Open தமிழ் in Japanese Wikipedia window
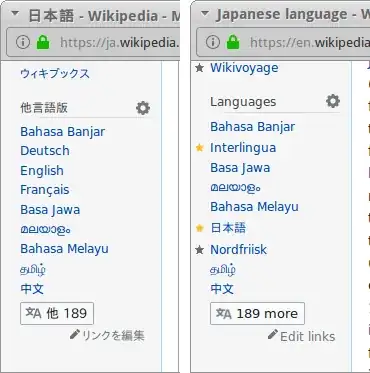Image resolution: width=370 pixels, height=373 pixels. (33, 269)
